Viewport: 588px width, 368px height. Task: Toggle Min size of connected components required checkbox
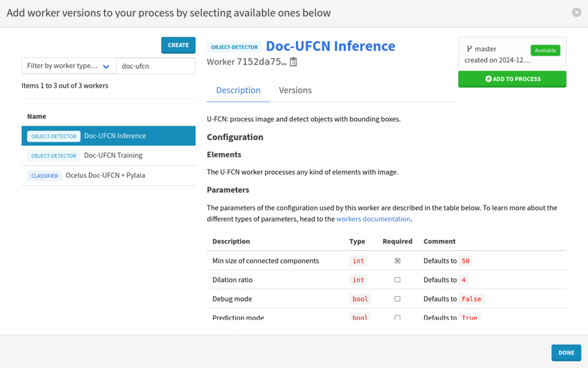tap(398, 261)
